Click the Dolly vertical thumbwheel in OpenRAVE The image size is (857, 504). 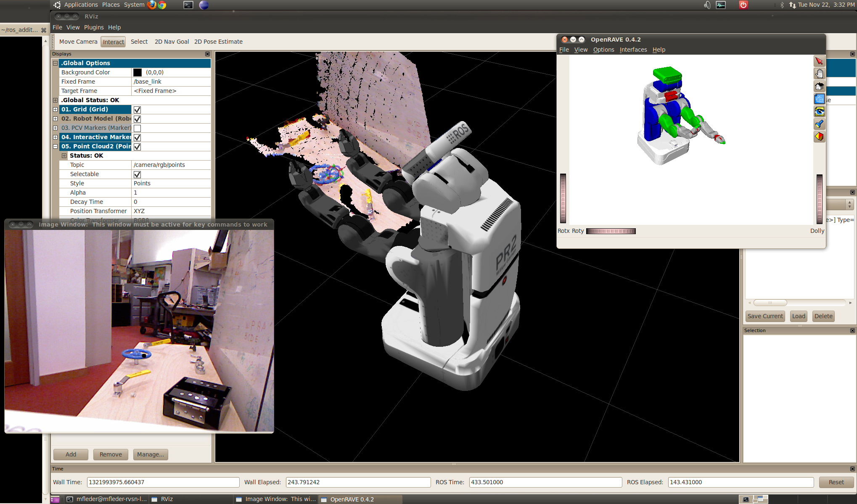pos(819,199)
